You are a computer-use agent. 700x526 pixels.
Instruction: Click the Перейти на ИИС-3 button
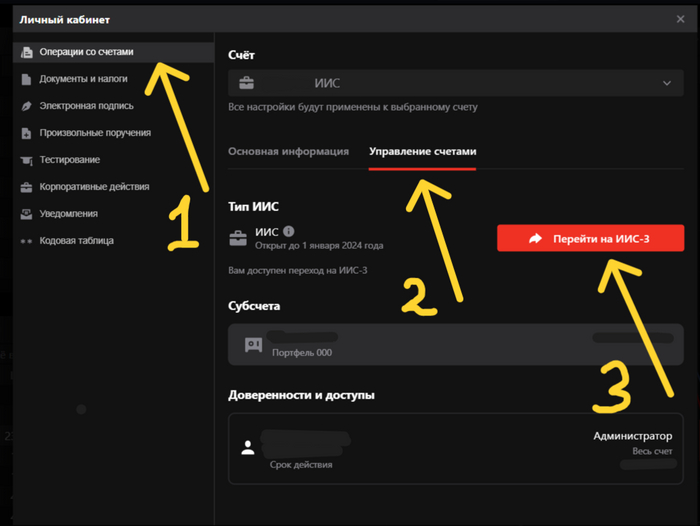[590, 238]
